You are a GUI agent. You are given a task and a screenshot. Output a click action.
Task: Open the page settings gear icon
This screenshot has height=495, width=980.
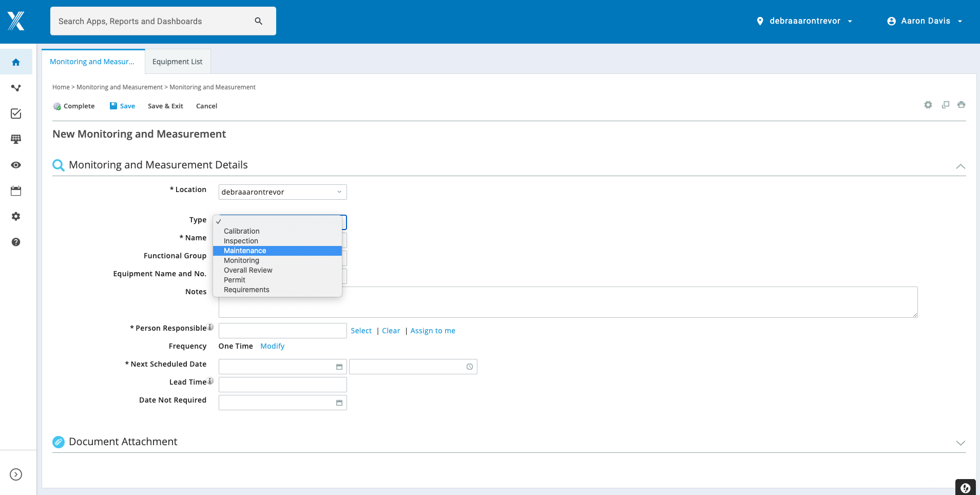[928, 105]
